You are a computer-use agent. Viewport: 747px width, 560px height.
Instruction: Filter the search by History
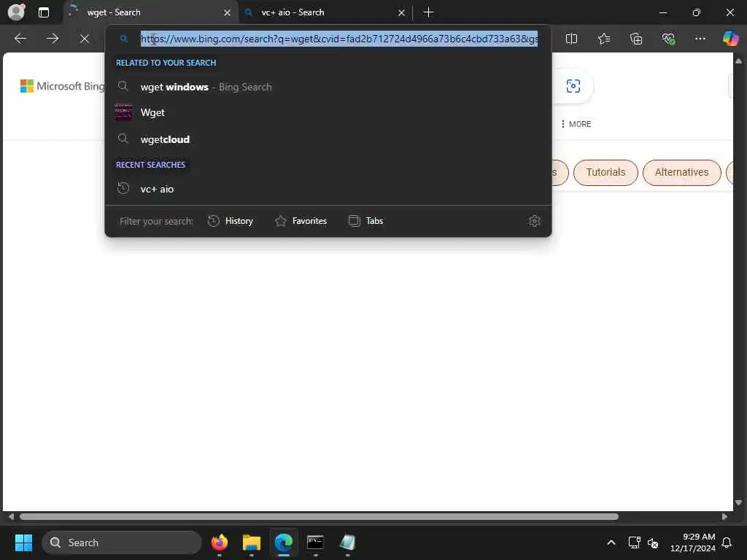231,221
